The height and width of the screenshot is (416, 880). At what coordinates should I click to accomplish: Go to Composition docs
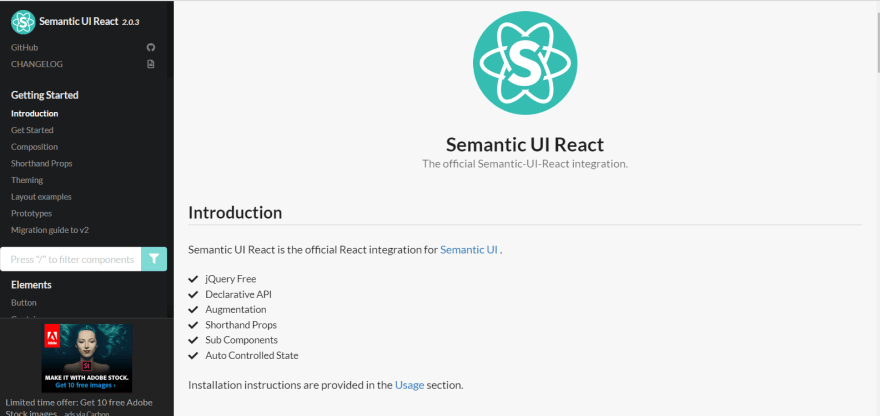point(34,147)
